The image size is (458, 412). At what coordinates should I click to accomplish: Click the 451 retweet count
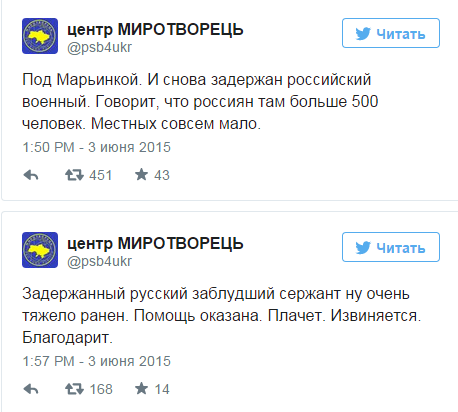[100, 175]
